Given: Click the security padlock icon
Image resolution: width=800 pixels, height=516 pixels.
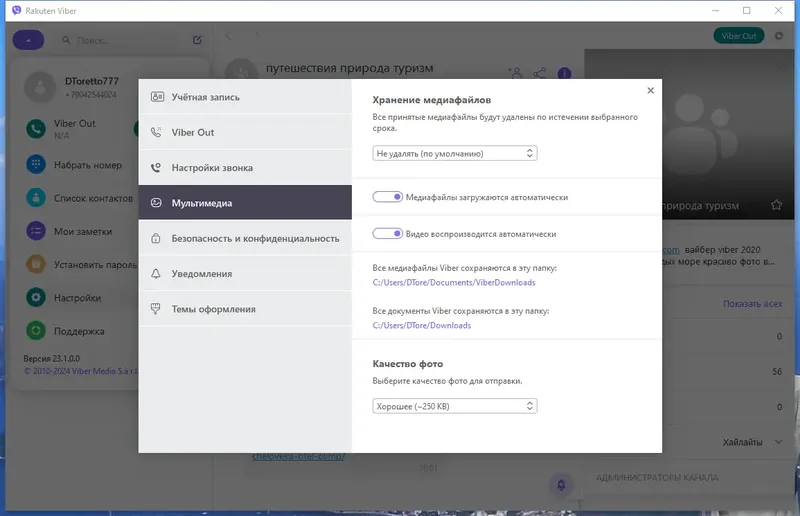Looking at the screenshot, I should click(x=156, y=238).
